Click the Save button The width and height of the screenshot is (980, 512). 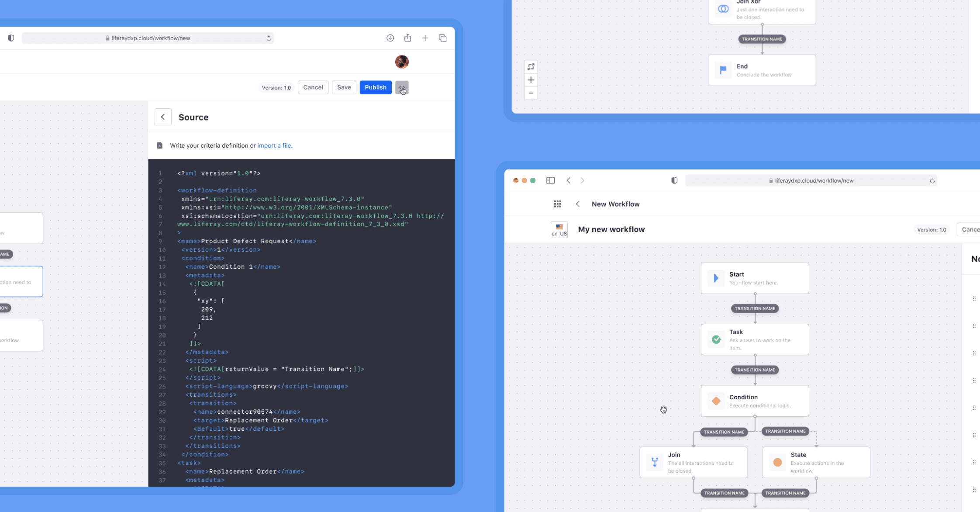click(344, 87)
